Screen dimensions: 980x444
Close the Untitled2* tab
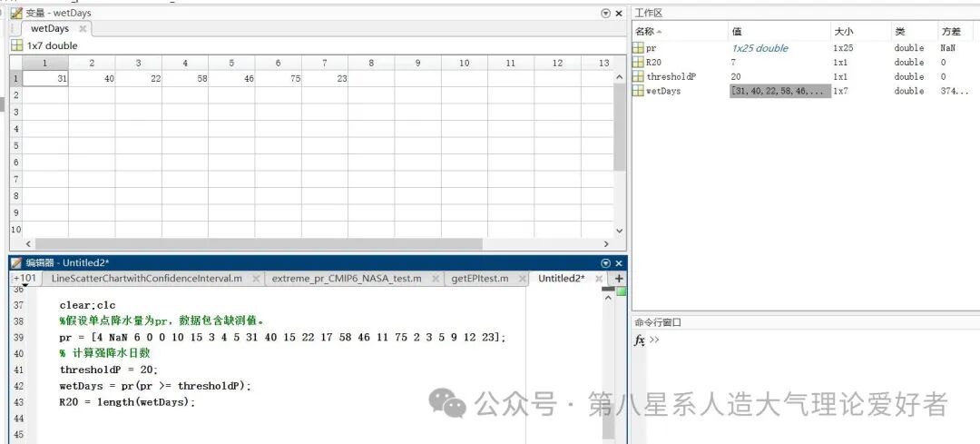599,279
